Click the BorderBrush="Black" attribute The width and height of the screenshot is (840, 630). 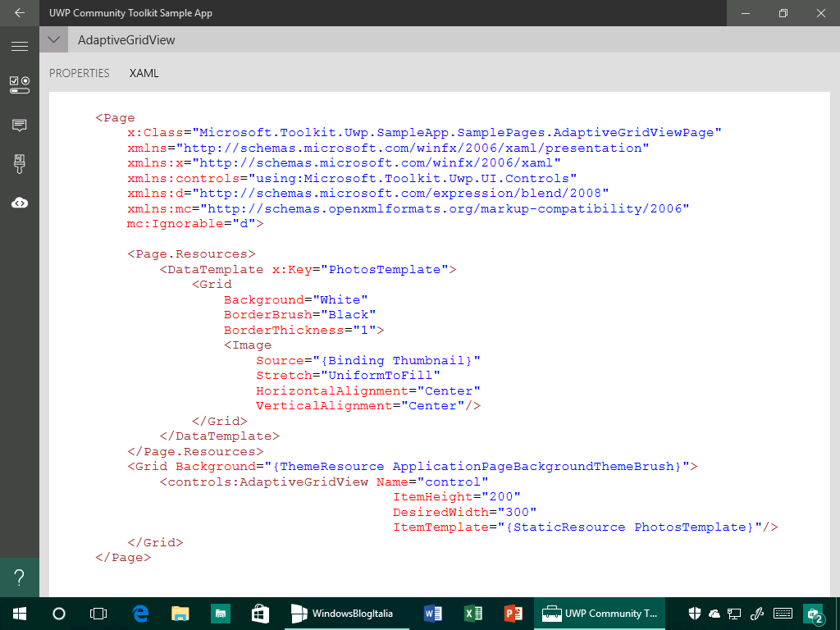pyautogui.click(x=299, y=314)
